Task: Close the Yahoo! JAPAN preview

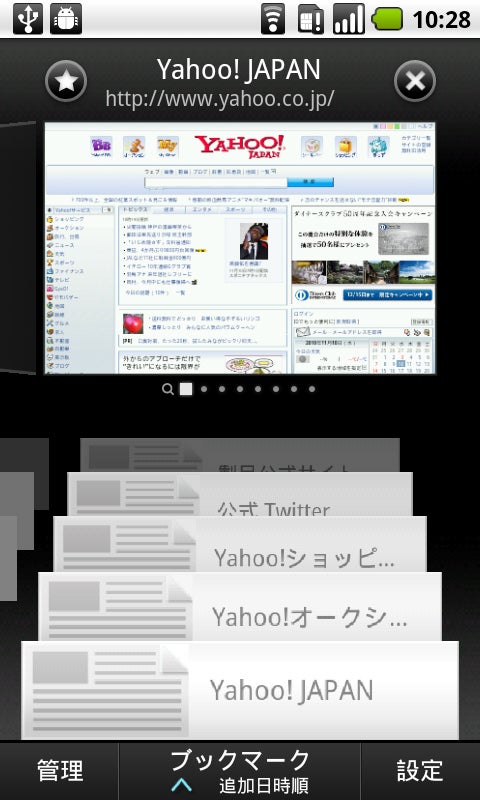Action: click(415, 81)
